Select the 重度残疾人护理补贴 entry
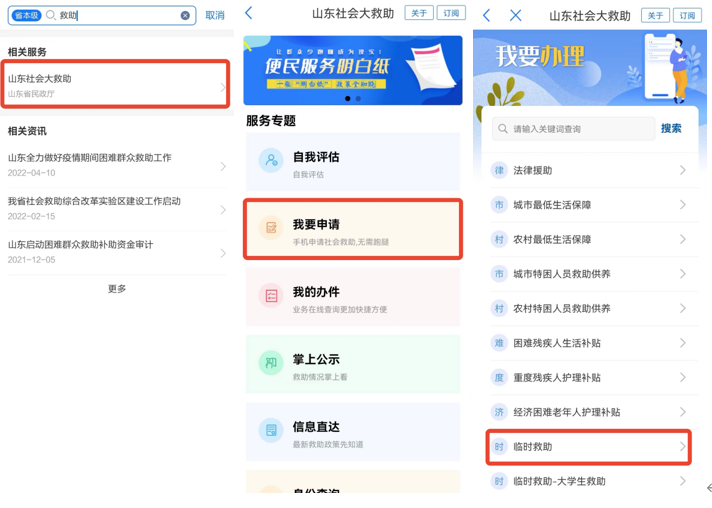The height and width of the screenshot is (508, 712). (588, 378)
